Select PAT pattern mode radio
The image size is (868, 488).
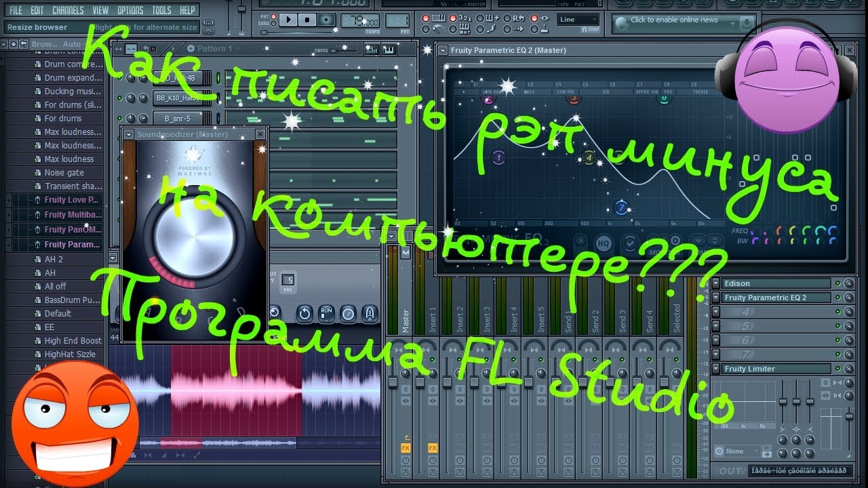pos(273,17)
